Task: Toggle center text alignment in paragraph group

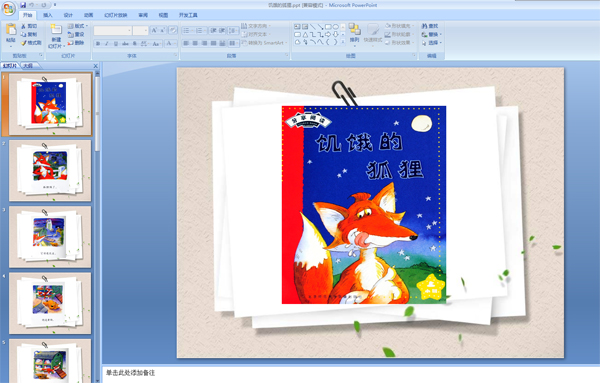Action: (195, 43)
